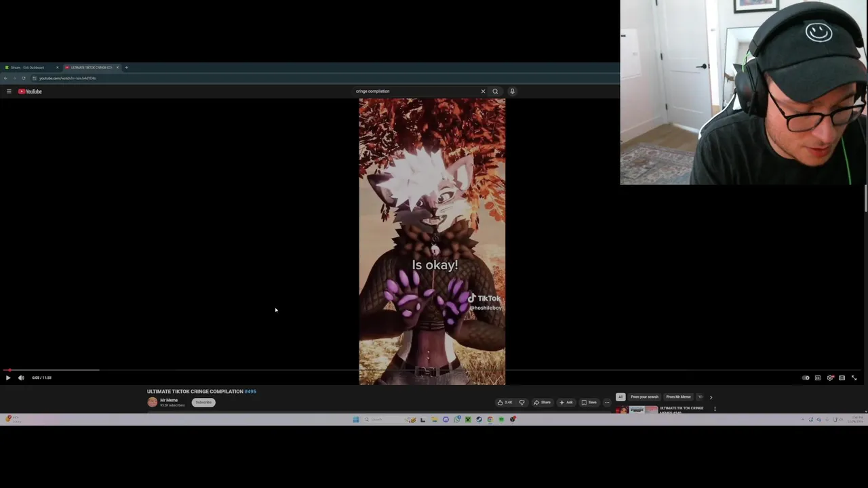
Task: Clear the 'cringe compilation' search text
Action: point(483,91)
